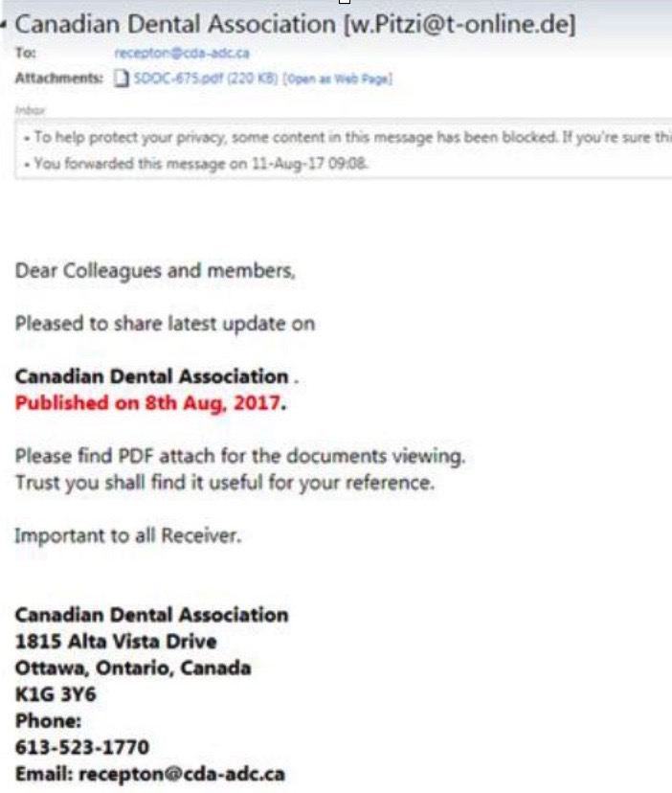The width and height of the screenshot is (672, 793).
Task: Click the red Published on 8th Aug, 2017 text
Action: coord(147,403)
